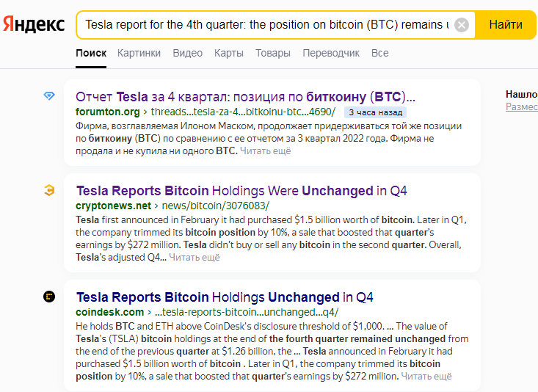The height and width of the screenshot is (392, 538).
Task: Open the Переводчик tab
Action: click(331, 53)
